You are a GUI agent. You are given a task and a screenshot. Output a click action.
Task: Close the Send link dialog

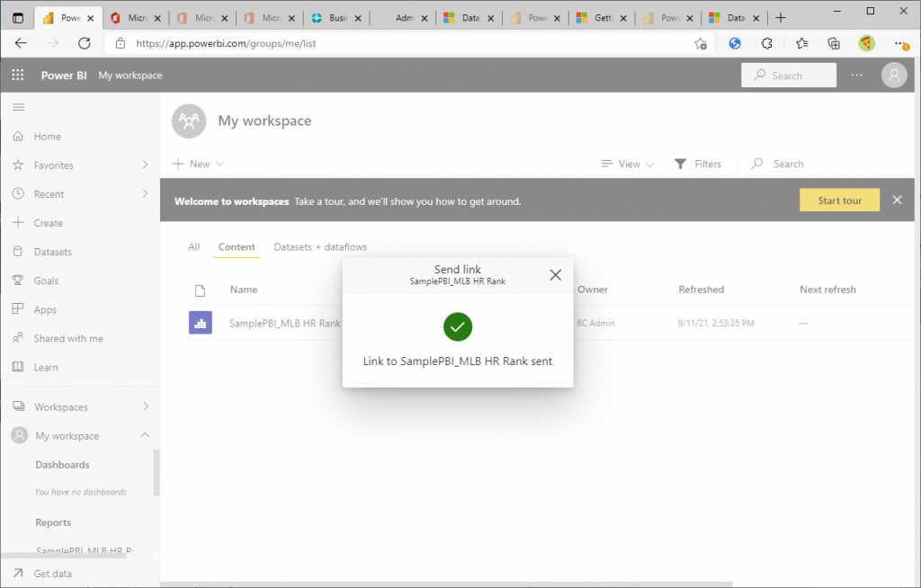[x=555, y=274]
